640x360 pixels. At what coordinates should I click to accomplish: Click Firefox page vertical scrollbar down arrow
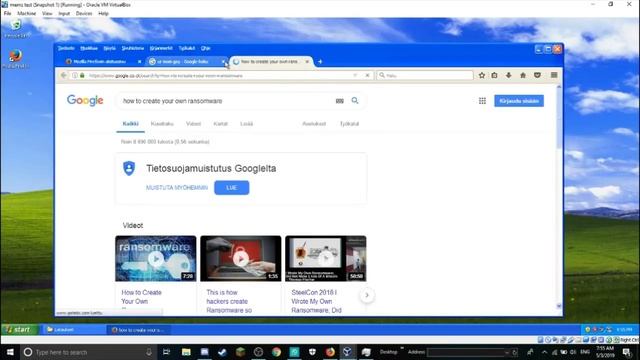tap(559, 306)
